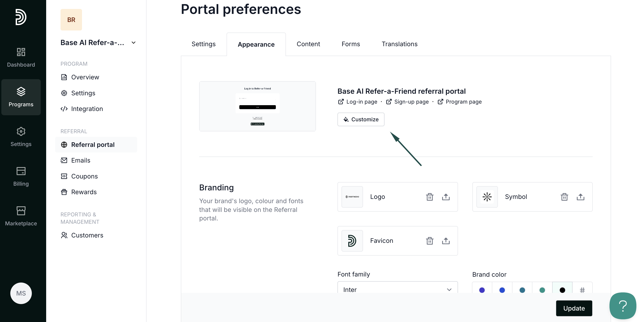Go to the Dashboard
This screenshot has height=322, width=644.
pyautogui.click(x=21, y=57)
